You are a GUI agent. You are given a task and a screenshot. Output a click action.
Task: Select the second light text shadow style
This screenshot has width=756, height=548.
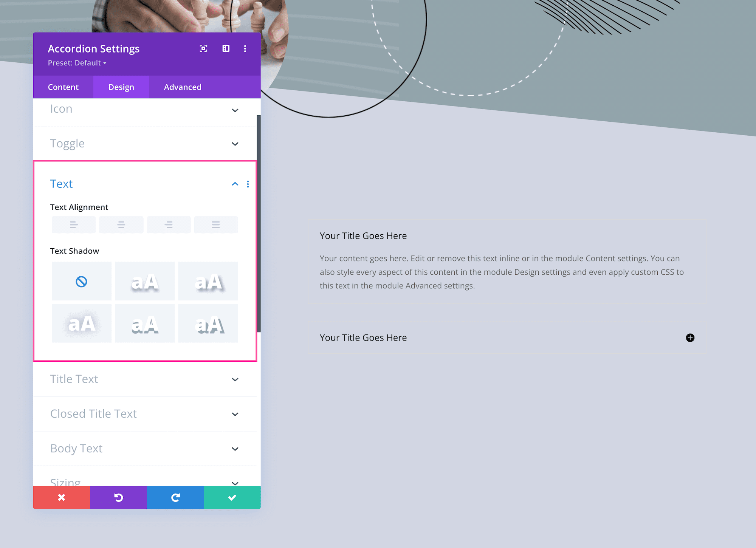point(209,282)
